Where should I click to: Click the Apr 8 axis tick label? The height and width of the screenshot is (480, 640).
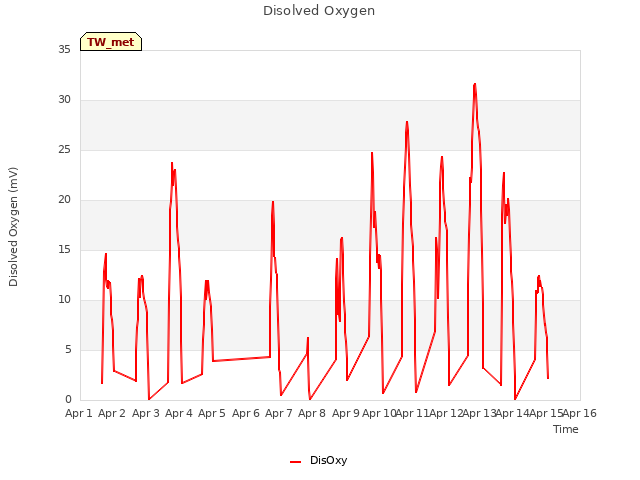(x=312, y=413)
